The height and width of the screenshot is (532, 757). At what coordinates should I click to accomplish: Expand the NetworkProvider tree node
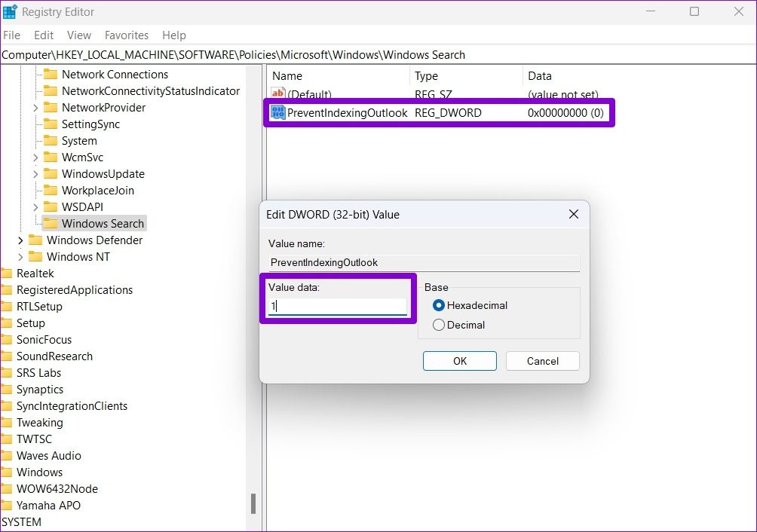[35, 107]
